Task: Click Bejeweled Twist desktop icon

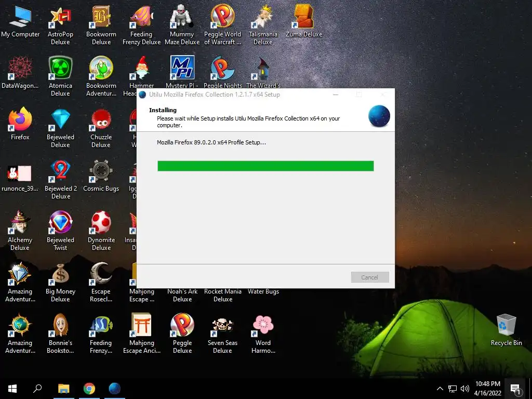Action: [60, 231]
